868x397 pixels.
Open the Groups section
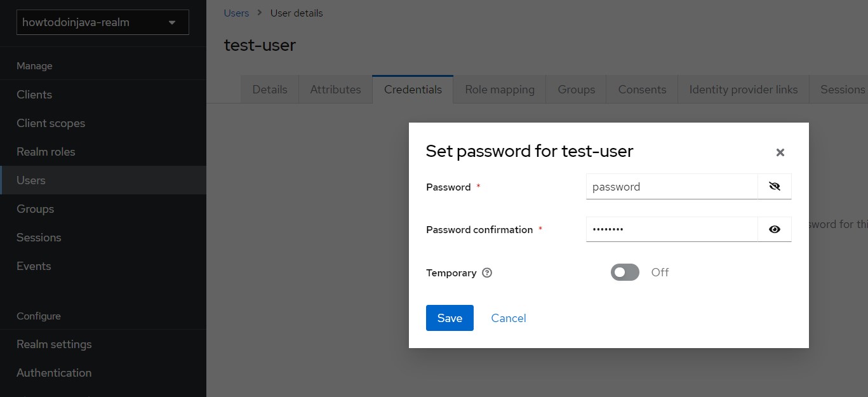point(35,208)
